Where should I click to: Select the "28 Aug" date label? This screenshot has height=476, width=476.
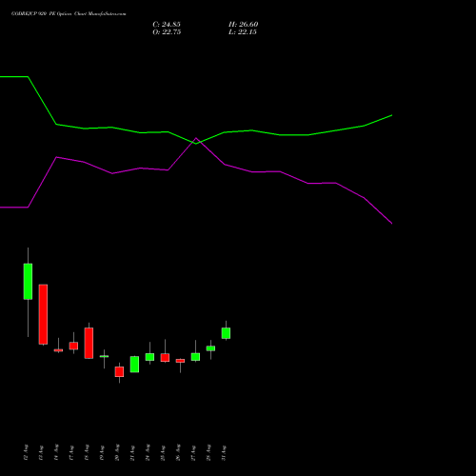click(208, 452)
